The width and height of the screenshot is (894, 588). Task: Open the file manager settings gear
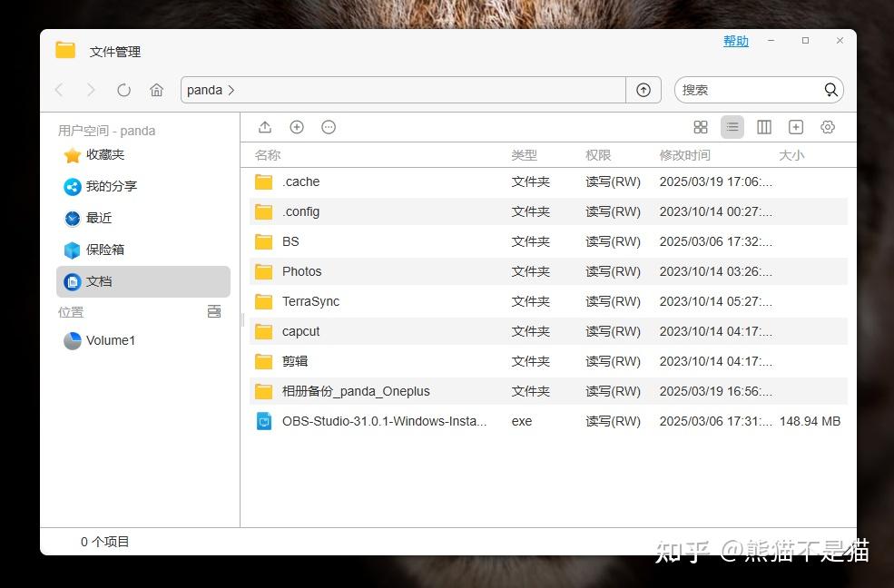[827, 127]
